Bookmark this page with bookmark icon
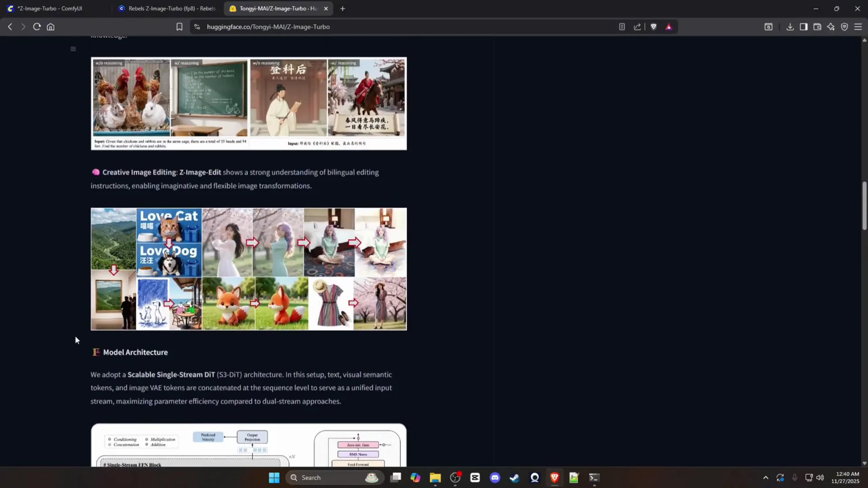The height and width of the screenshot is (488, 868). click(x=179, y=27)
